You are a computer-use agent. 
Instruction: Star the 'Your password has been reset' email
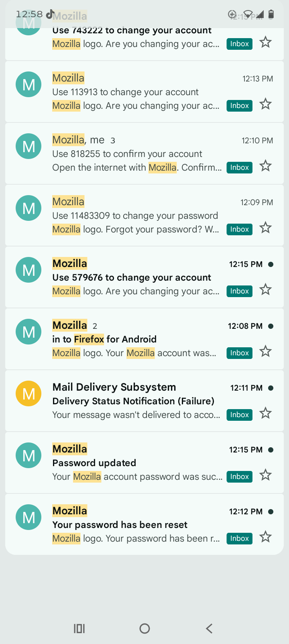point(265,537)
